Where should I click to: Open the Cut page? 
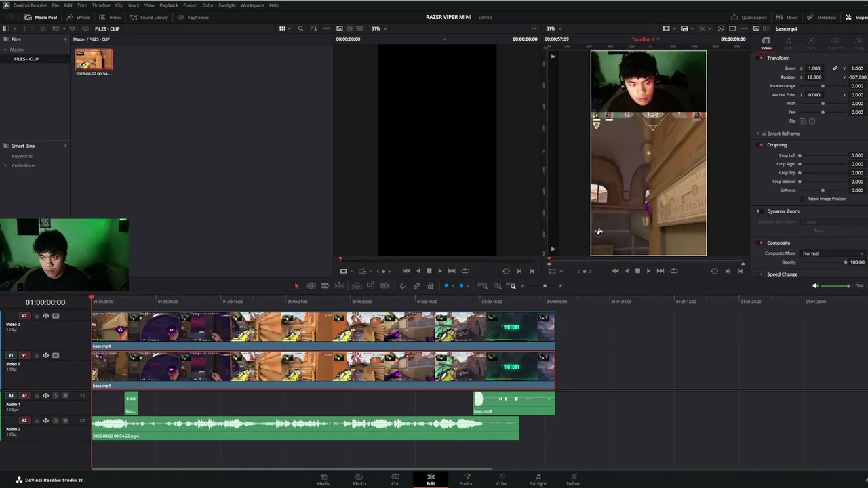pyautogui.click(x=395, y=479)
